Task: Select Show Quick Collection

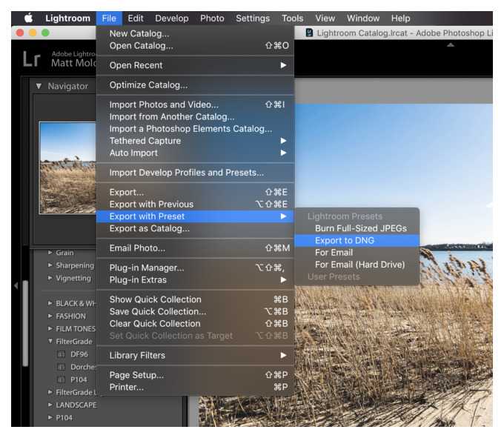Action: point(195,299)
